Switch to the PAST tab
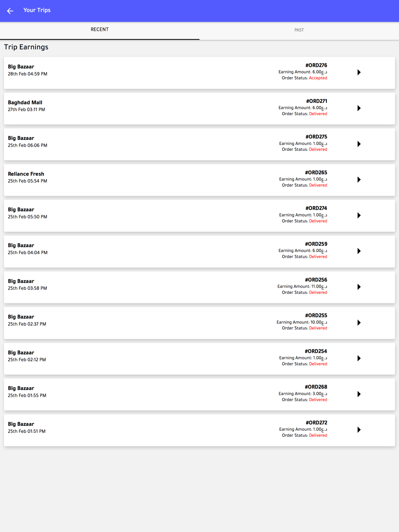The image size is (399, 532). pos(299,30)
